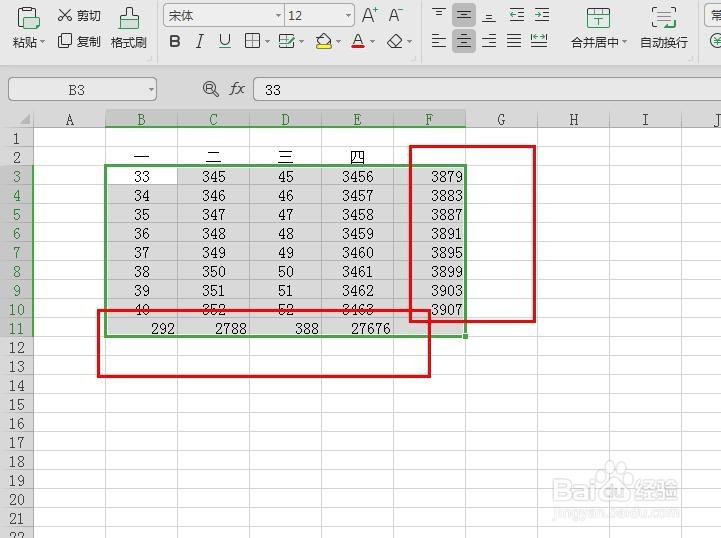Justify text alignment icon
The height and width of the screenshot is (538, 721).
click(514, 41)
